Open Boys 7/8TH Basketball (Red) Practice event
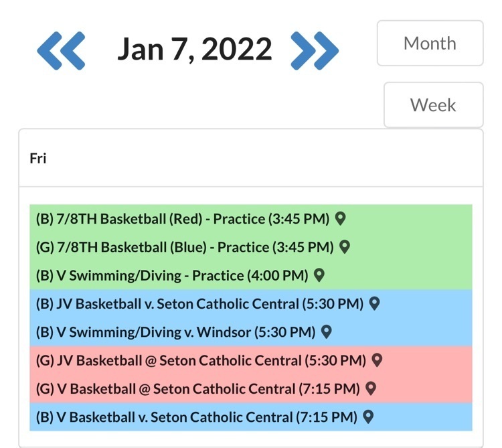Image resolution: width=502 pixels, height=448 pixels. tap(182, 219)
